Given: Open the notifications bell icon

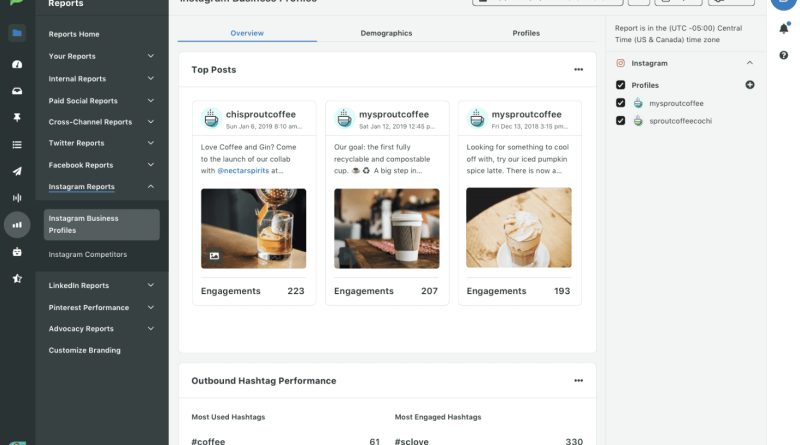Looking at the screenshot, I should click(784, 28).
